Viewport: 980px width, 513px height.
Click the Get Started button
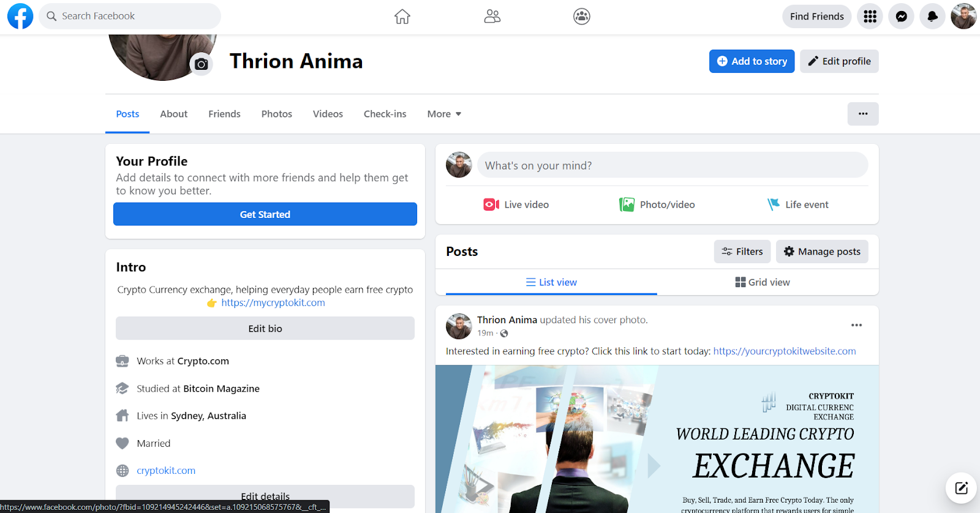click(x=265, y=214)
